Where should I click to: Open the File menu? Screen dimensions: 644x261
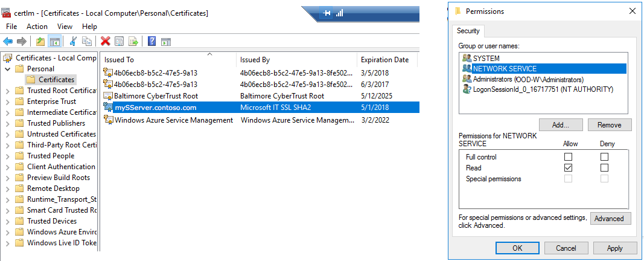(11, 27)
